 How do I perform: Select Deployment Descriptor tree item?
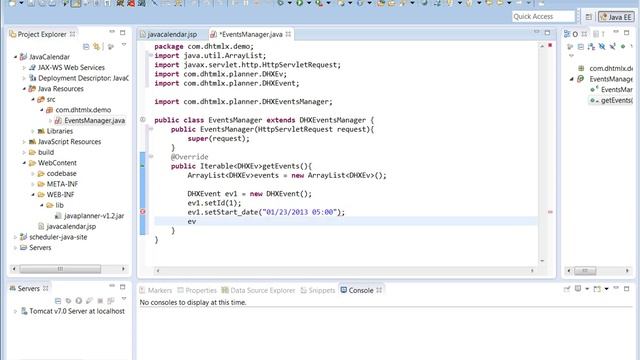coord(79,78)
